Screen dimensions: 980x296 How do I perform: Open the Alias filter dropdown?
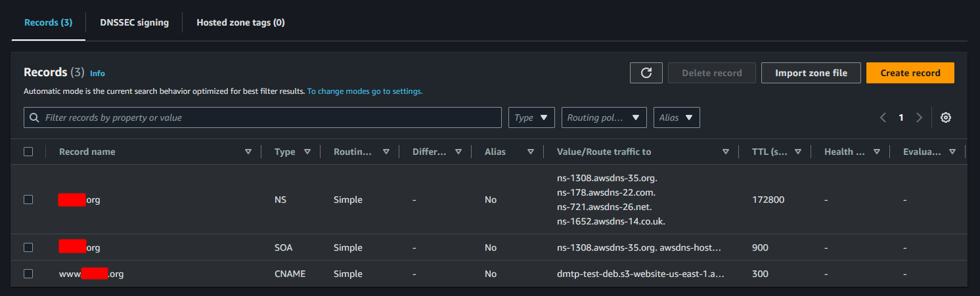click(x=677, y=117)
